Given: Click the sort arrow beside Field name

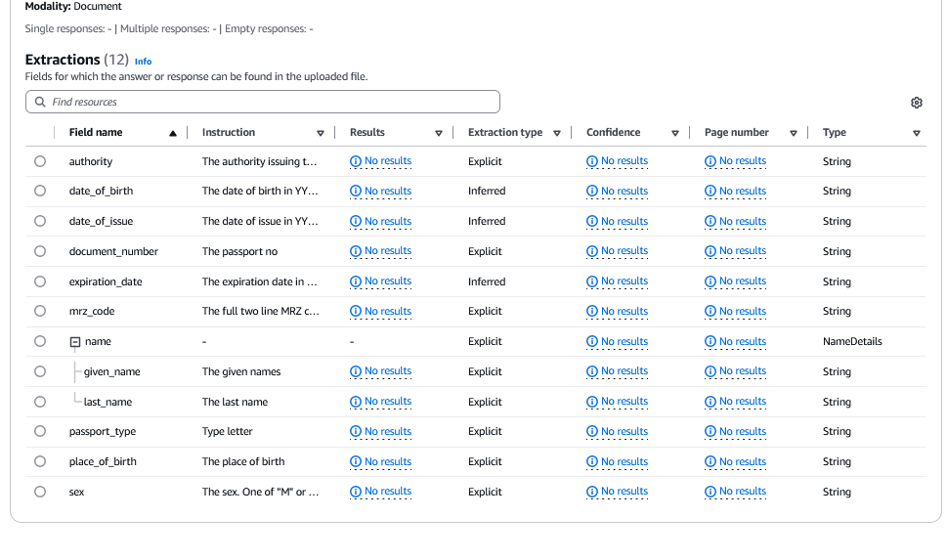Looking at the screenshot, I should pos(173,133).
